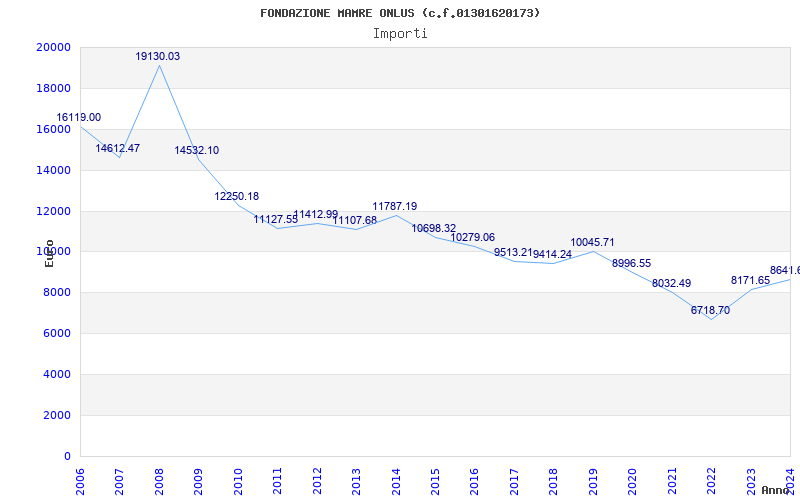Click the y-axis tick 4000
Image resolution: width=800 pixels, height=500 pixels.
click(57, 374)
